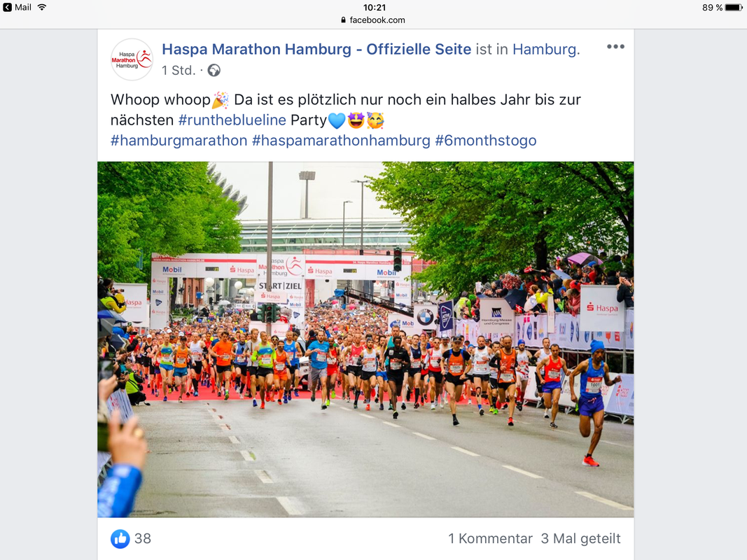View the 1 Kommentar comments
This screenshot has width=747, height=560.
click(x=490, y=538)
